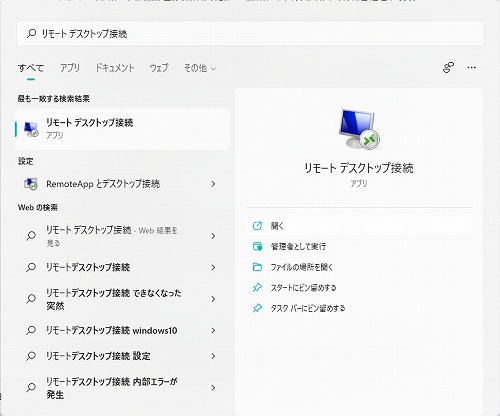Click the open icon beside 開く

(x=257, y=226)
